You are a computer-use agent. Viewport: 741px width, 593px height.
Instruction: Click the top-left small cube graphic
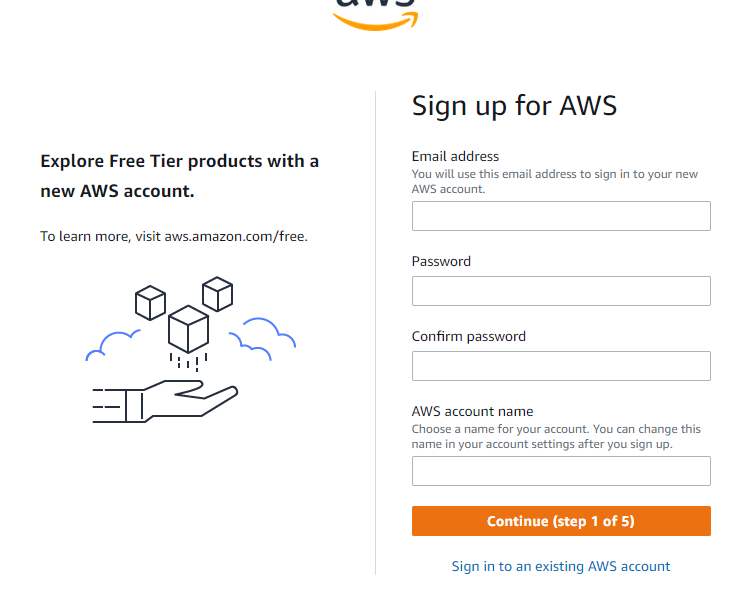[x=150, y=303]
